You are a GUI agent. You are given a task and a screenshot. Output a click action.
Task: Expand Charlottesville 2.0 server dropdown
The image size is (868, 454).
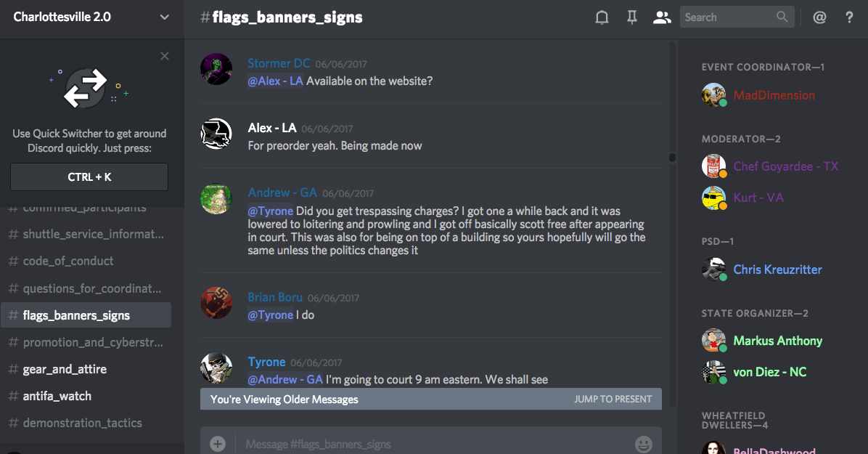(x=165, y=17)
